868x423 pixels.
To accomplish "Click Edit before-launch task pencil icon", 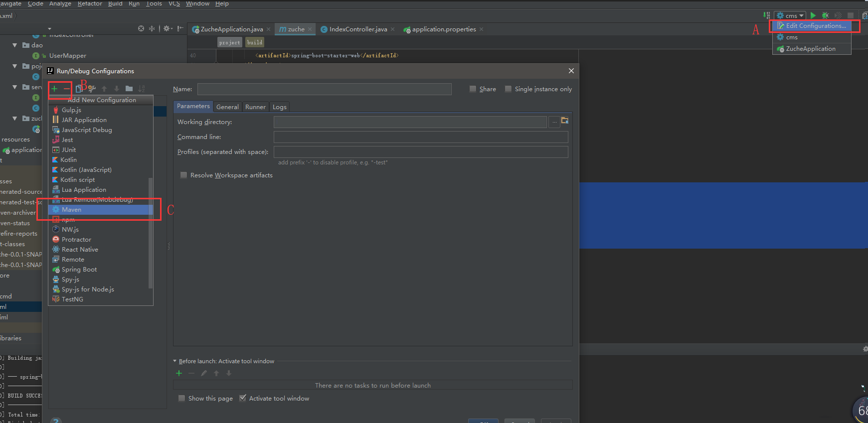I will [204, 373].
